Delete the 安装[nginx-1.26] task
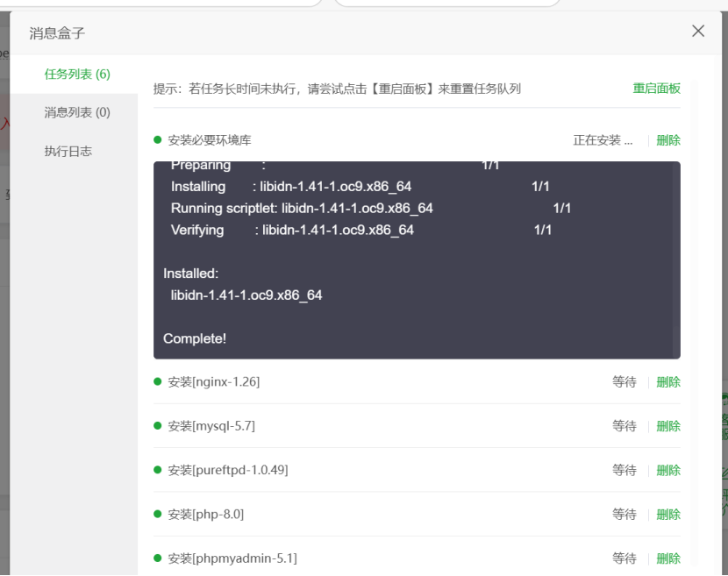 click(x=668, y=382)
